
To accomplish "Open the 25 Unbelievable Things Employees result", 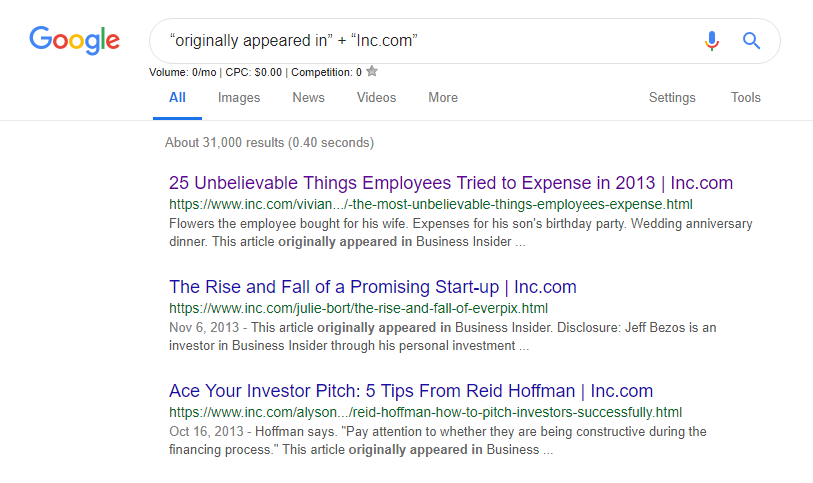I will 451,183.
